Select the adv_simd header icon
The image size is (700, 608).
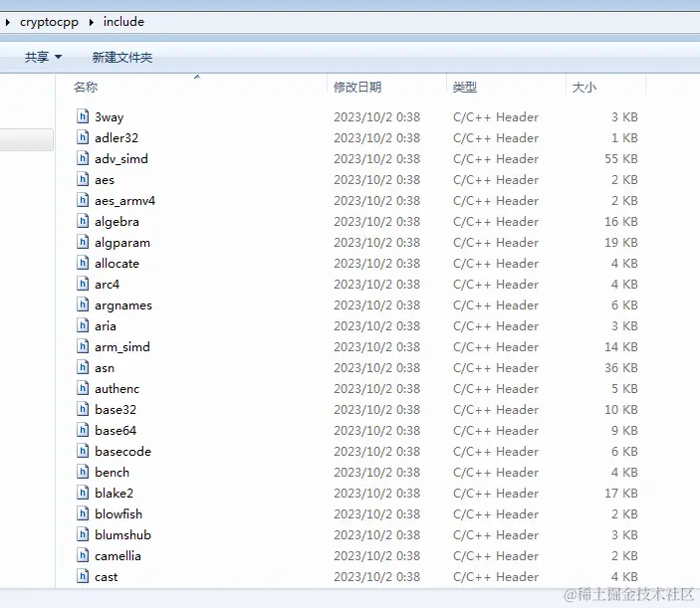click(x=83, y=158)
